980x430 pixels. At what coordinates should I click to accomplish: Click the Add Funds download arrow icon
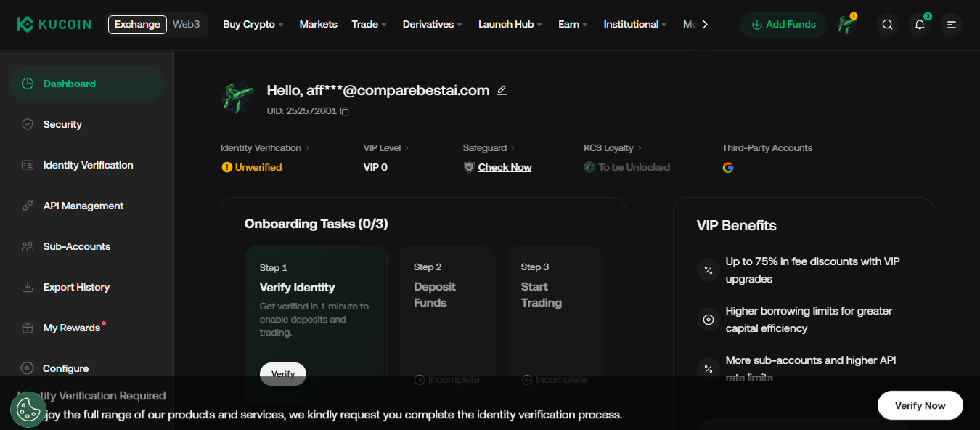tap(757, 25)
